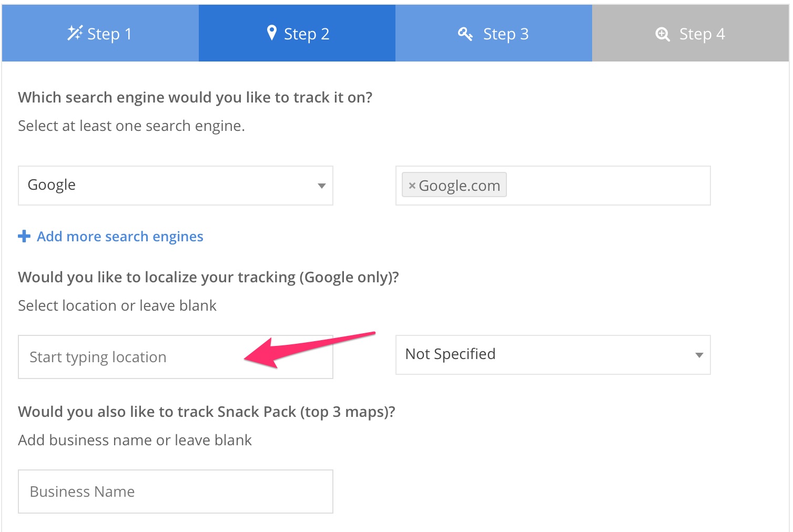The height and width of the screenshot is (532, 793).
Task: Click the location pin icon on Step 2
Action: click(x=271, y=33)
